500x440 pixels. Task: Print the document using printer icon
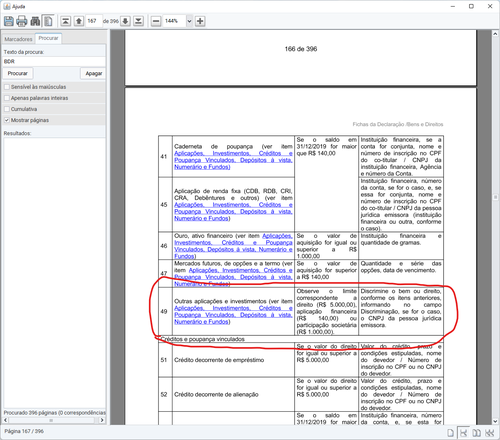pyautogui.click(x=22, y=21)
